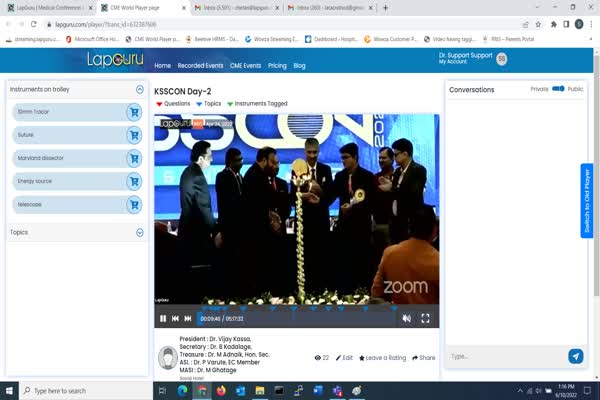
Task: Collapse Instruments on trolley panel
Action: 140,90
